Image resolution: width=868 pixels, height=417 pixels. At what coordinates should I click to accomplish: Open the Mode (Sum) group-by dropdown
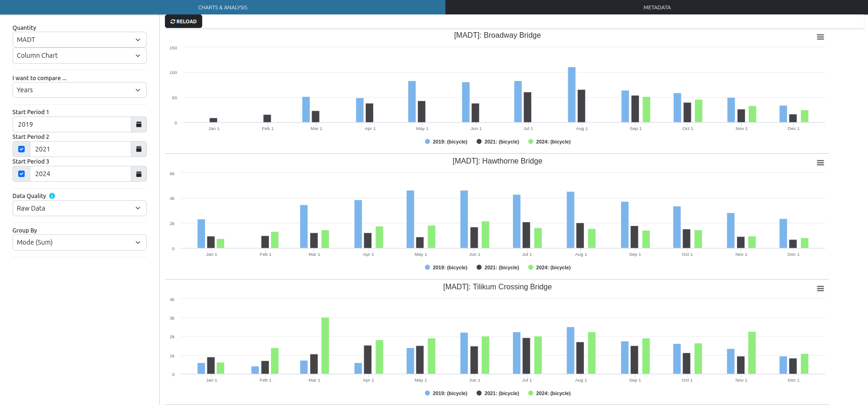click(x=79, y=242)
